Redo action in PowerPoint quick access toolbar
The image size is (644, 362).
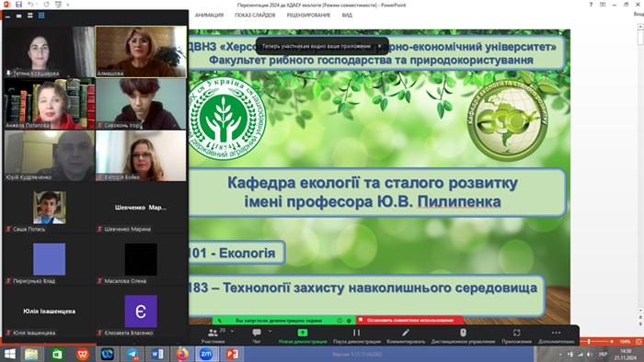(46, 5)
